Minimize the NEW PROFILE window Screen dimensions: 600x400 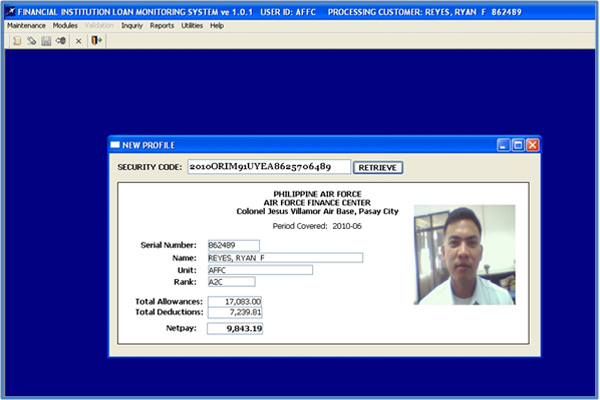pos(503,145)
